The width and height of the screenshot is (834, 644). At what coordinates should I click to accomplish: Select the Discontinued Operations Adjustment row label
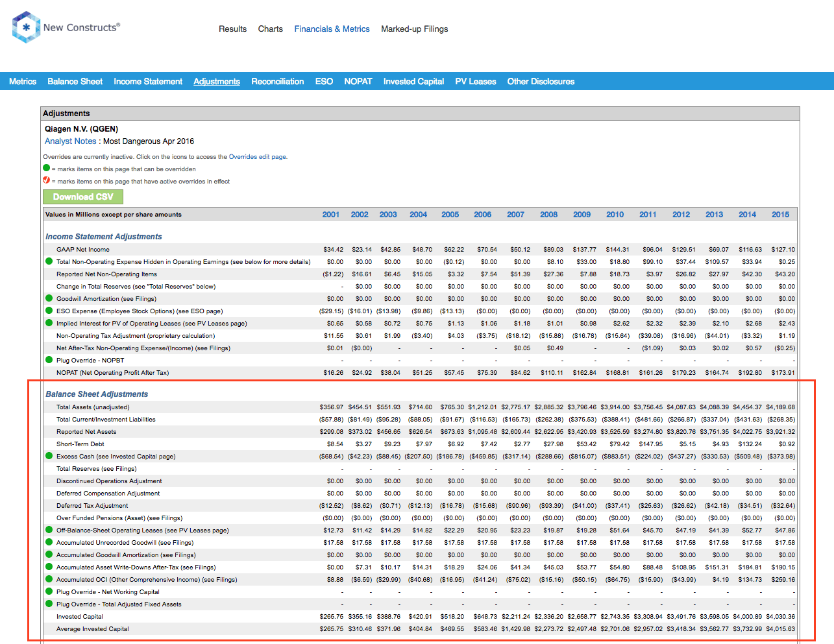[109, 481]
